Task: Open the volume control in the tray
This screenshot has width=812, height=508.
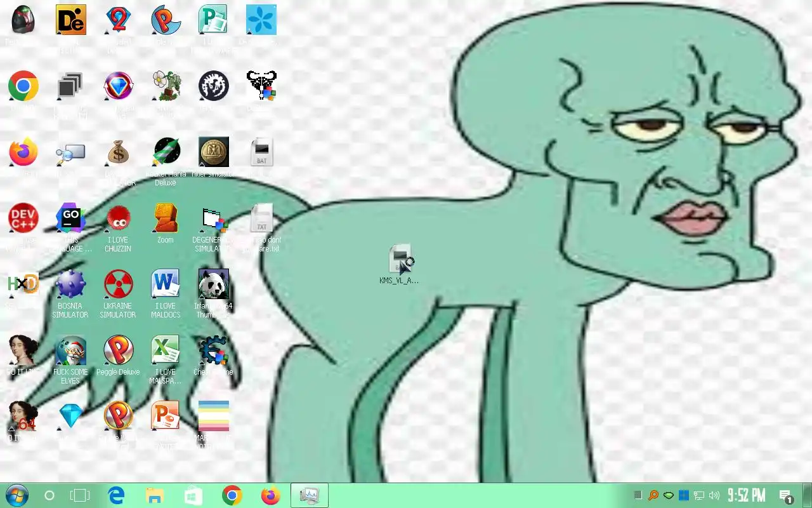Action: [714, 495]
